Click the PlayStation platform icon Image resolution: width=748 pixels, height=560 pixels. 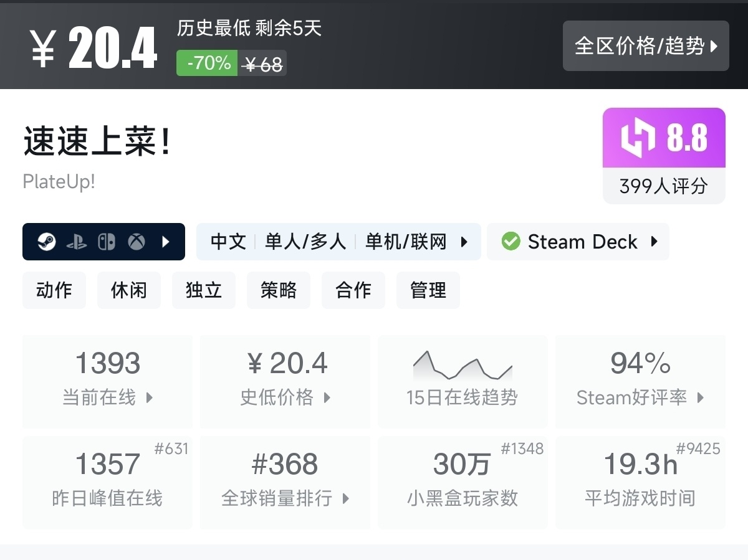[77, 242]
